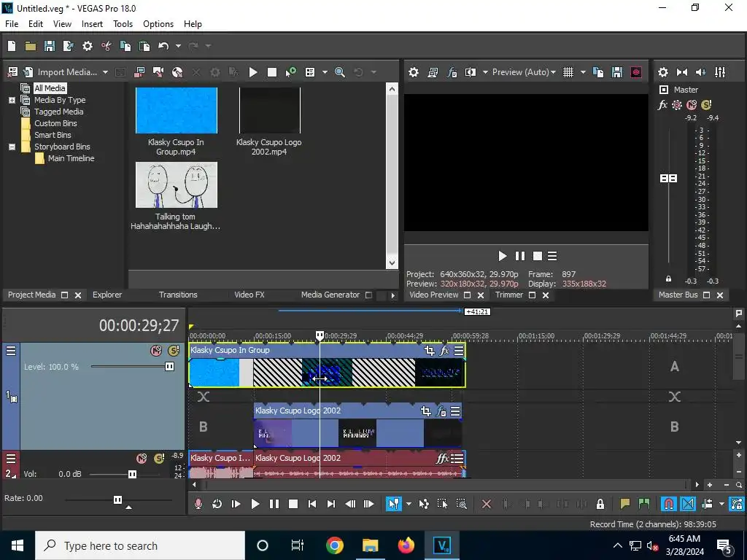This screenshot has width=747, height=560.
Task: Open the File menu
Action: click(x=12, y=24)
